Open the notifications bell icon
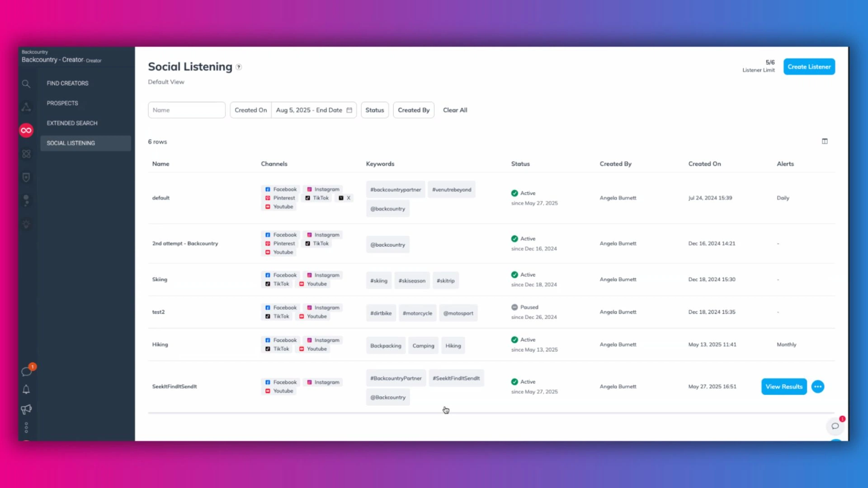 tap(26, 389)
